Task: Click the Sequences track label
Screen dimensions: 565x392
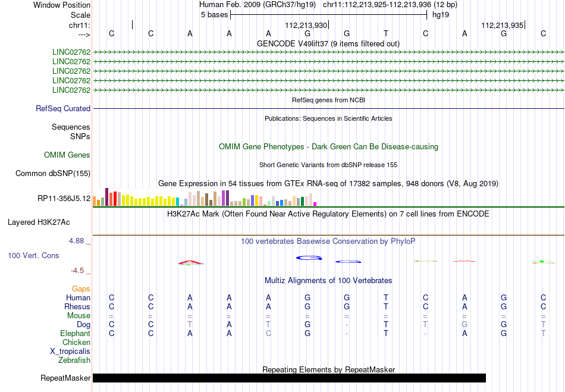Action: pyautogui.click(x=71, y=127)
